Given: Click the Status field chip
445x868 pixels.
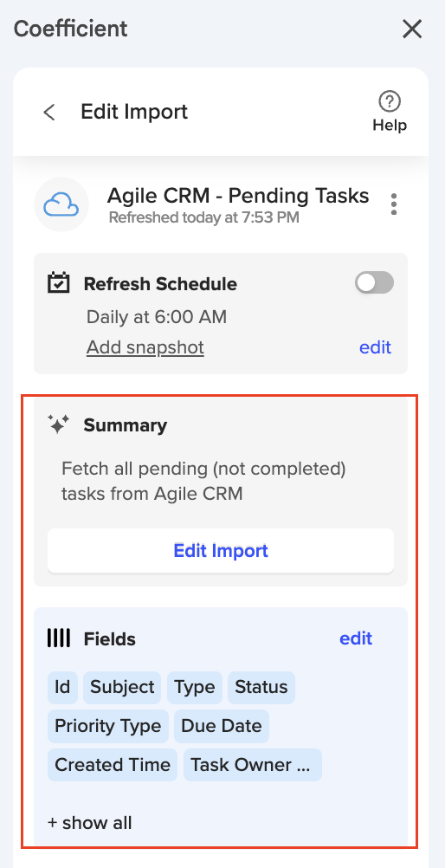Looking at the screenshot, I should pyautogui.click(x=261, y=688).
